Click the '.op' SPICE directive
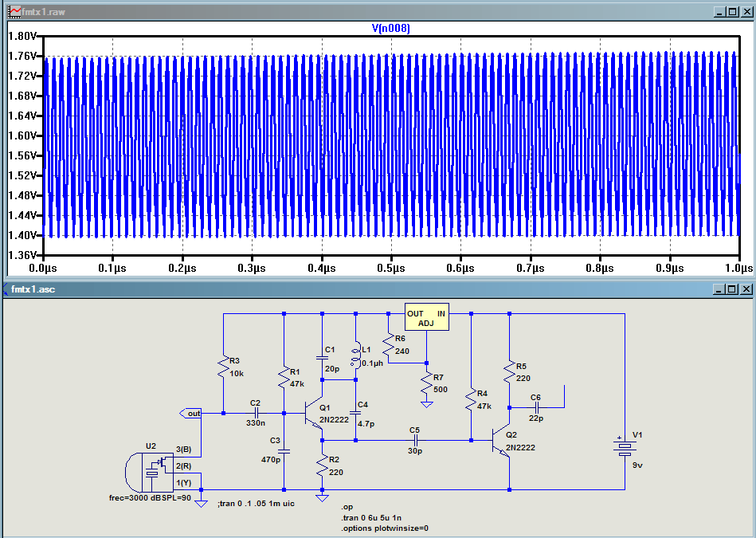The width and height of the screenshot is (756, 538). click(x=347, y=507)
